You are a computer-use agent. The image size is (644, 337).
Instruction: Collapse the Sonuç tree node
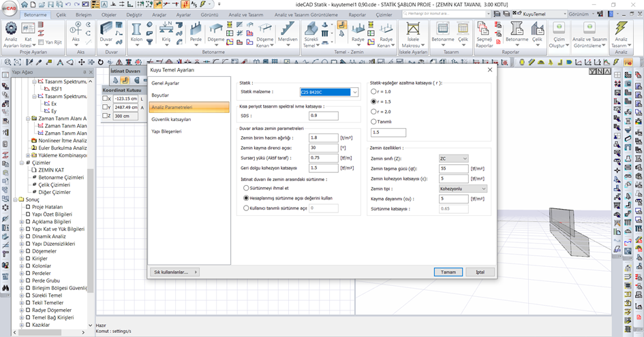pos(15,199)
